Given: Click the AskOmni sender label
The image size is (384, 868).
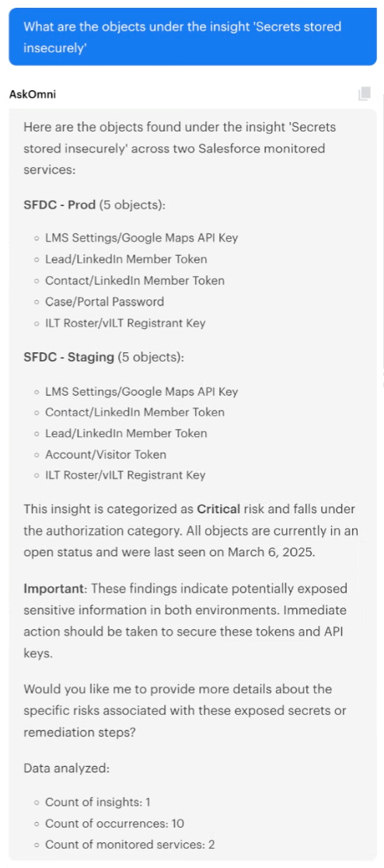Looking at the screenshot, I should click(x=33, y=94).
